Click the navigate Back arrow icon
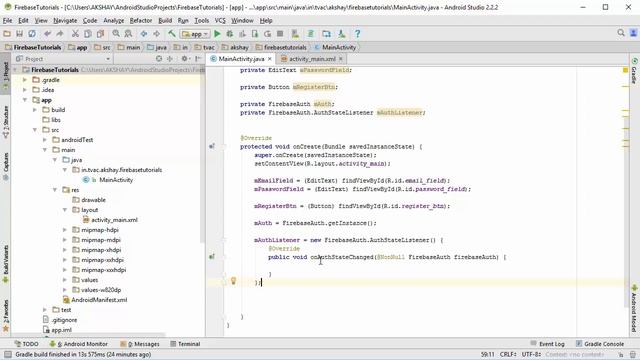640x360 pixels. point(144,34)
